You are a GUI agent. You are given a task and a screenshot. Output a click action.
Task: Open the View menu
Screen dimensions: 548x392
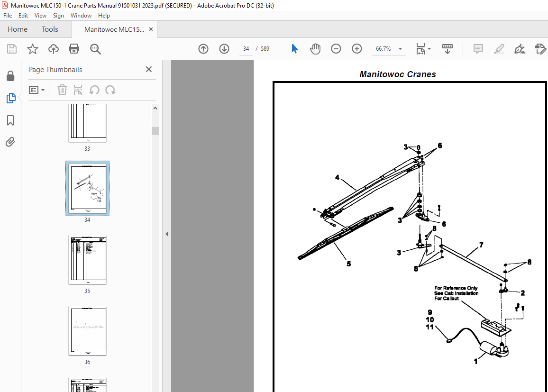pos(41,16)
